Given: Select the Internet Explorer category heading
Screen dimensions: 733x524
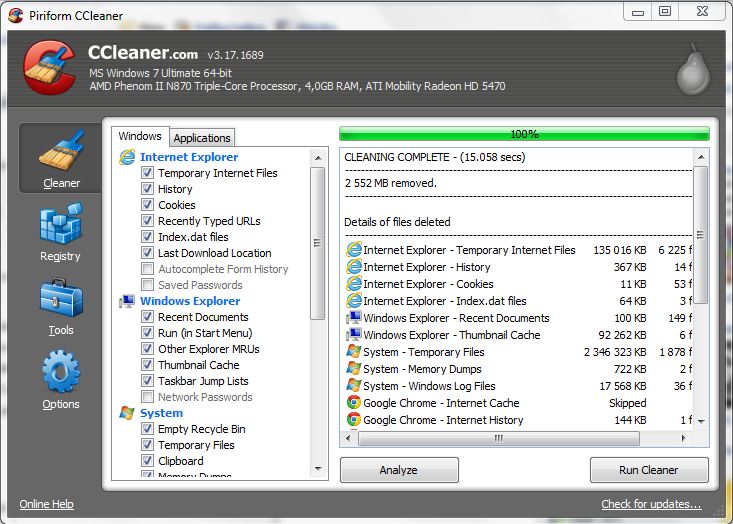Looking at the screenshot, I should [189, 157].
